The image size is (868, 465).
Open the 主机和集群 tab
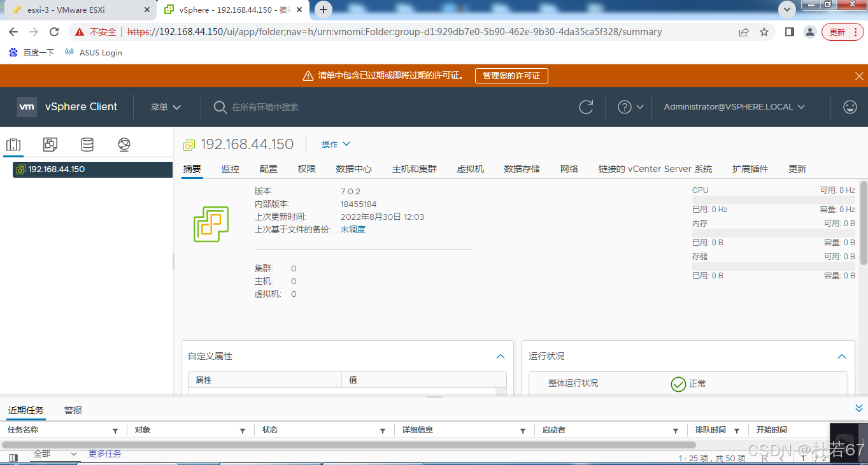415,169
